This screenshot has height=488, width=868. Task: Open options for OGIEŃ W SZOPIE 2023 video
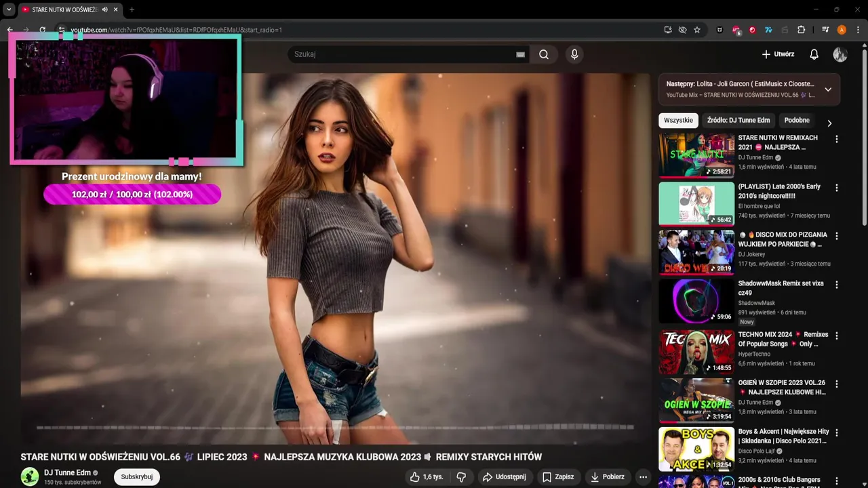coord(836,384)
